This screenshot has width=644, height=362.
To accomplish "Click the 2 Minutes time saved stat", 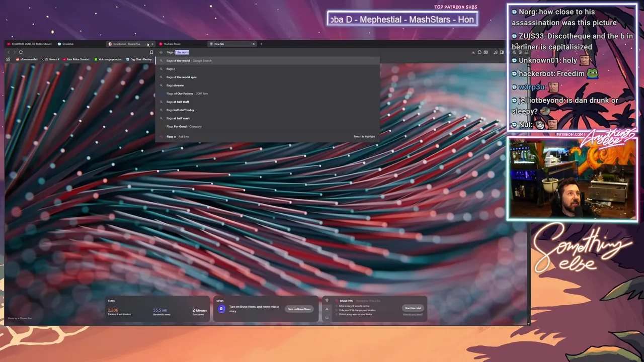I will (200, 312).
